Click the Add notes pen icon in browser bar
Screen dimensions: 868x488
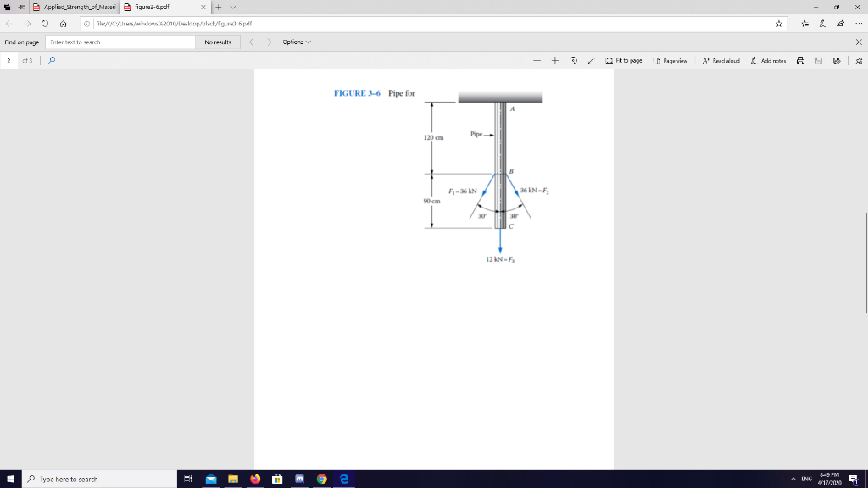(822, 24)
